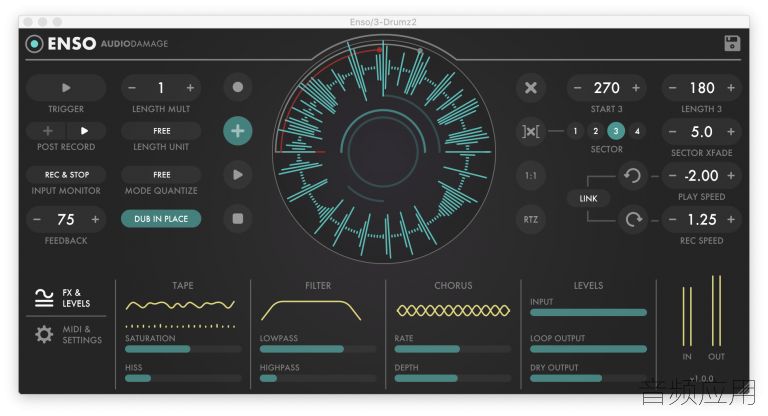Click the Trigger play button

click(66, 88)
